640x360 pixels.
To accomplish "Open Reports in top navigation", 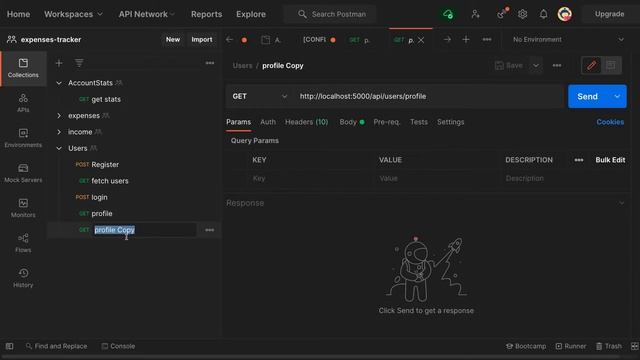I will (x=207, y=14).
